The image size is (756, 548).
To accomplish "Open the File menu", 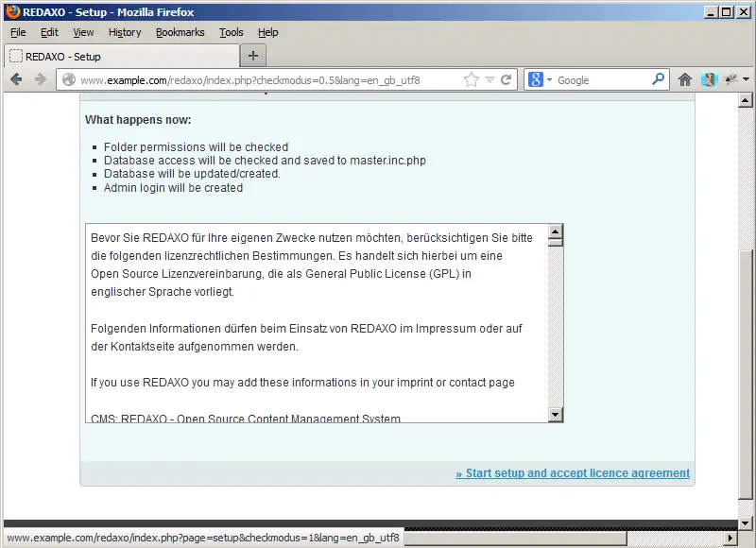I will (x=18, y=32).
